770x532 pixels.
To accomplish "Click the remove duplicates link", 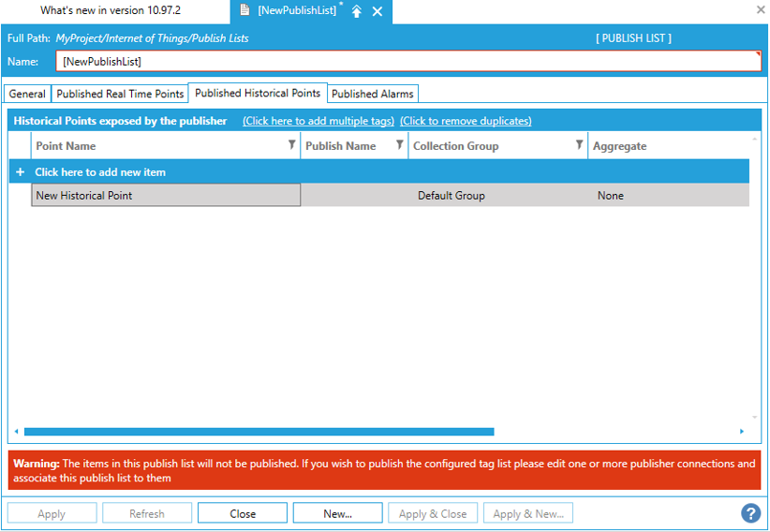I will [466, 121].
